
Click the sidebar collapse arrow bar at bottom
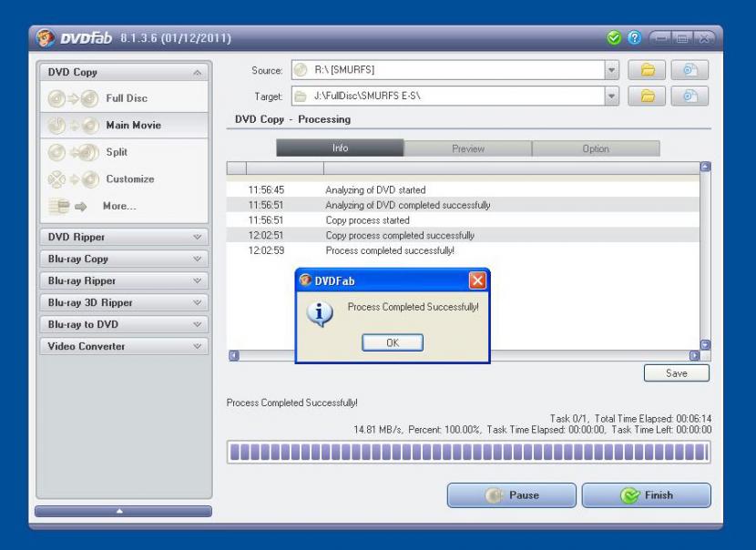point(124,511)
